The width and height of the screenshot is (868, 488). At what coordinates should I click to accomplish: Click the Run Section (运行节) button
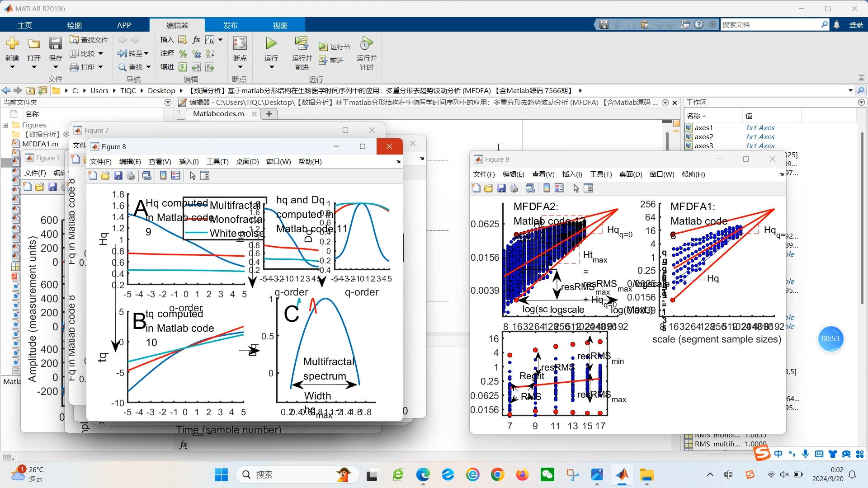click(334, 47)
